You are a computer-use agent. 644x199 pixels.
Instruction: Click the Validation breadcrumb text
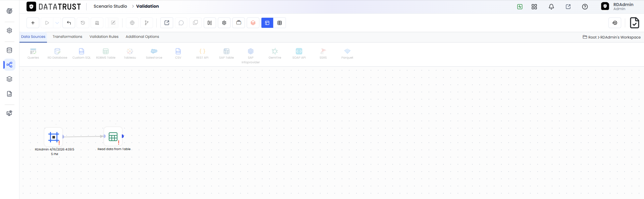tap(148, 6)
